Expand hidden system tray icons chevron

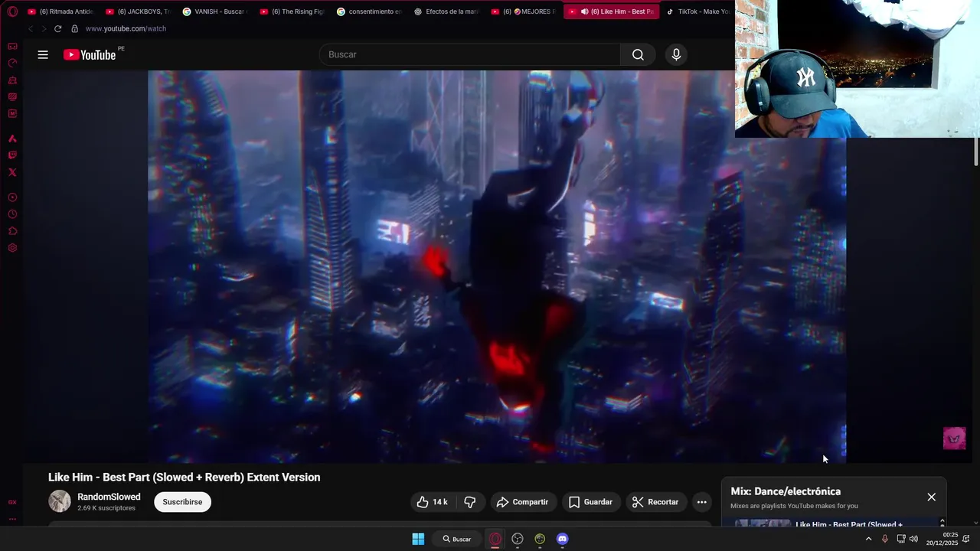868,539
